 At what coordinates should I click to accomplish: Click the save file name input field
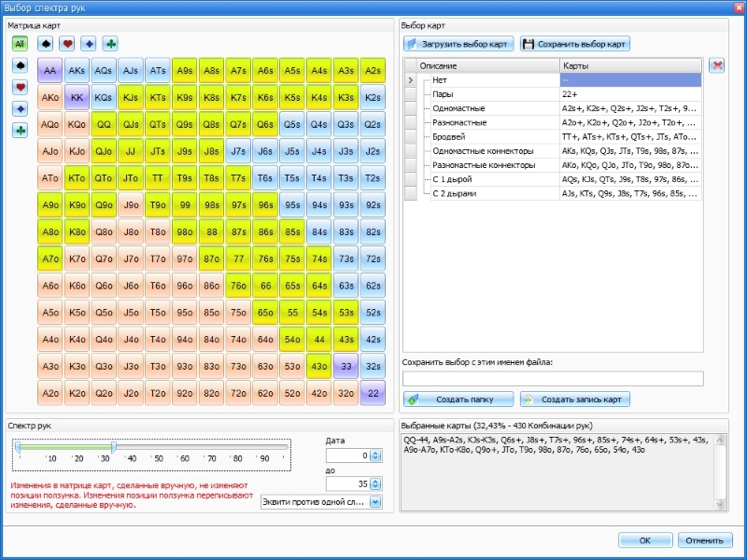[x=553, y=379]
